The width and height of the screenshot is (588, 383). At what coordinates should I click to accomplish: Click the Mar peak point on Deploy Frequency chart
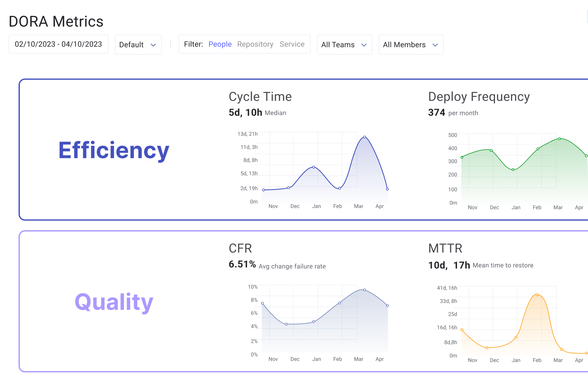coord(559,139)
